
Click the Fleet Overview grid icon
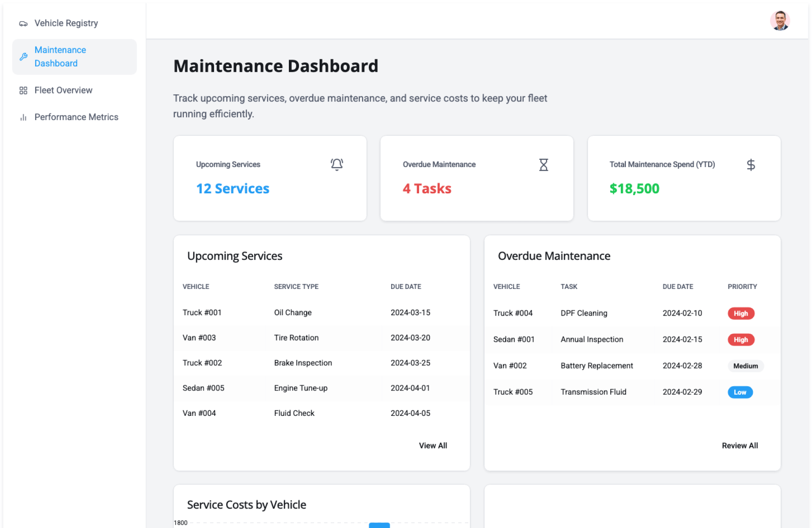point(23,91)
